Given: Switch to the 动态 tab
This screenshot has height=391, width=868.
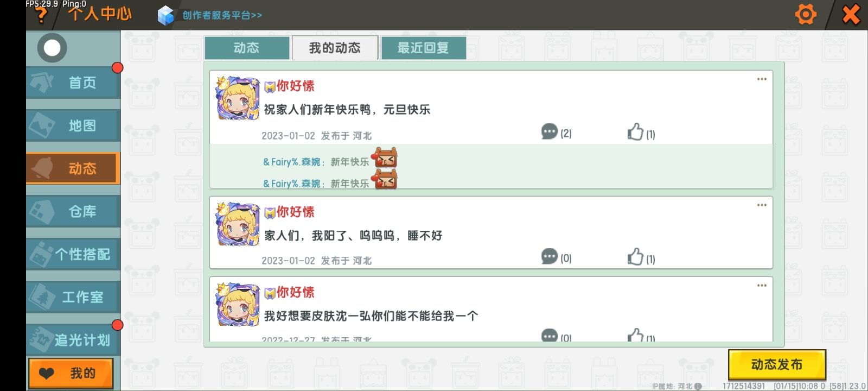Looking at the screenshot, I should (247, 48).
